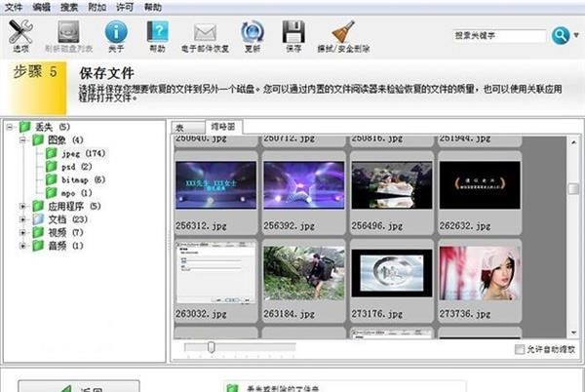Viewport: 585px width, 392px height.
Task: Open the 许可 menu
Action: [125, 7]
